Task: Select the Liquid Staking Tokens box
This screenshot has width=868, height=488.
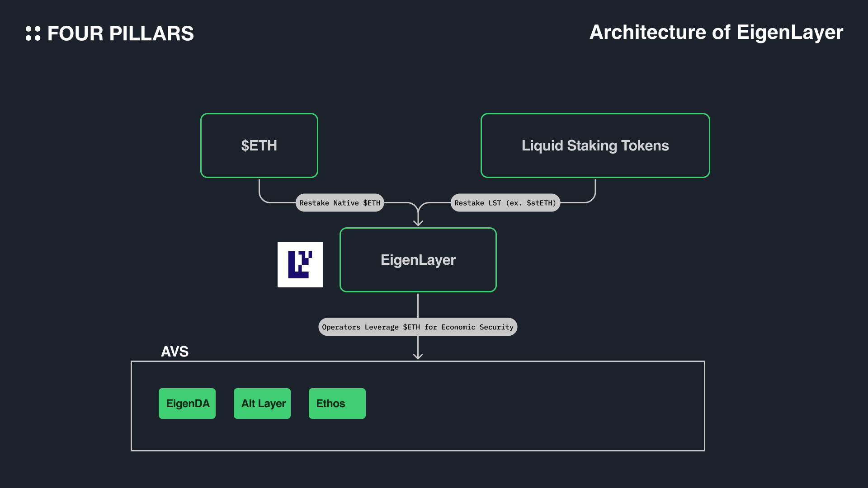Action: coord(595,145)
